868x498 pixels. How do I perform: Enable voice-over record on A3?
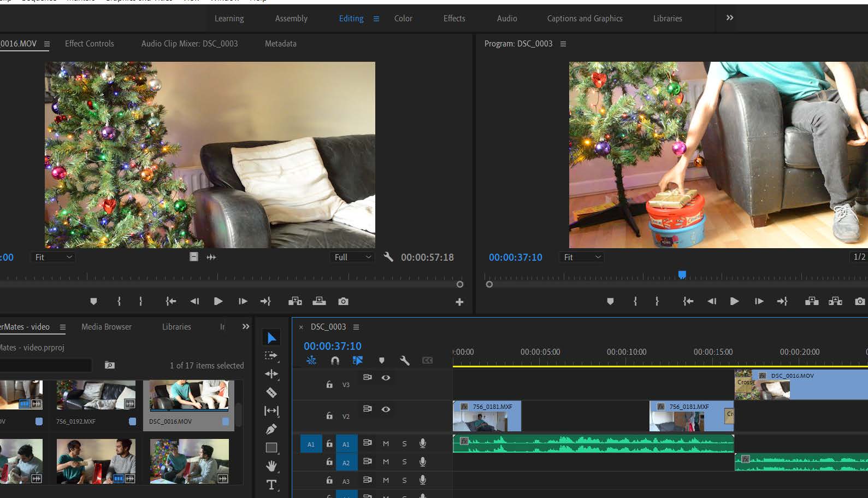(x=423, y=480)
